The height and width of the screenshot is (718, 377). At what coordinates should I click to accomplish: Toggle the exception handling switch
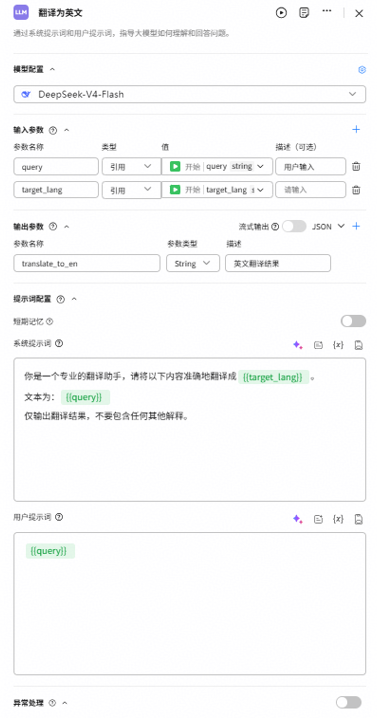349,702
